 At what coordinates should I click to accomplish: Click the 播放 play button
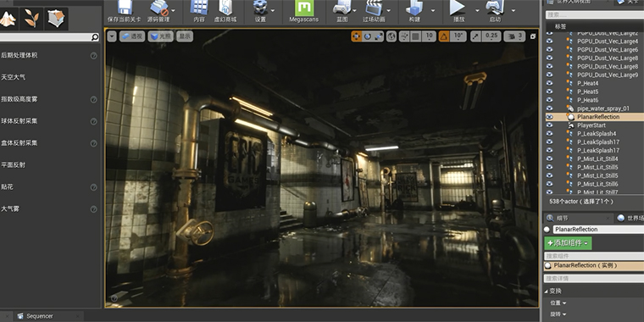tap(458, 7)
